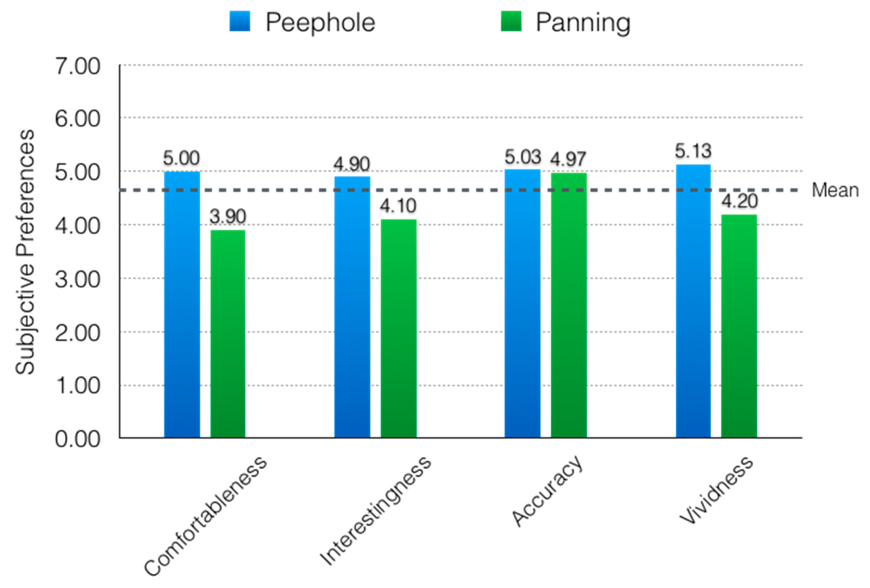Select the Panning legend label
This screenshot has height=588, width=870.
[x=583, y=22]
